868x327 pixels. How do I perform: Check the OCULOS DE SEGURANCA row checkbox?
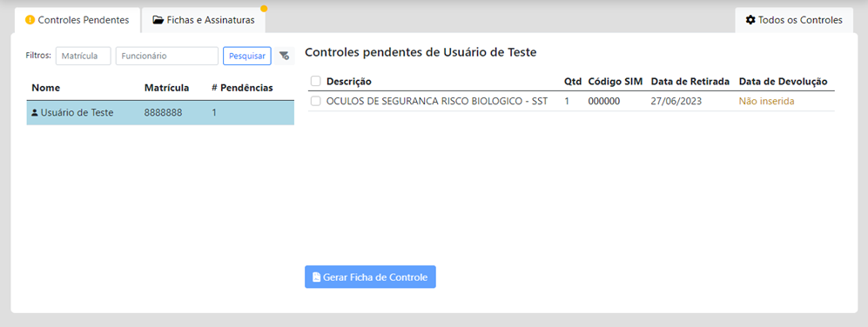315,101
